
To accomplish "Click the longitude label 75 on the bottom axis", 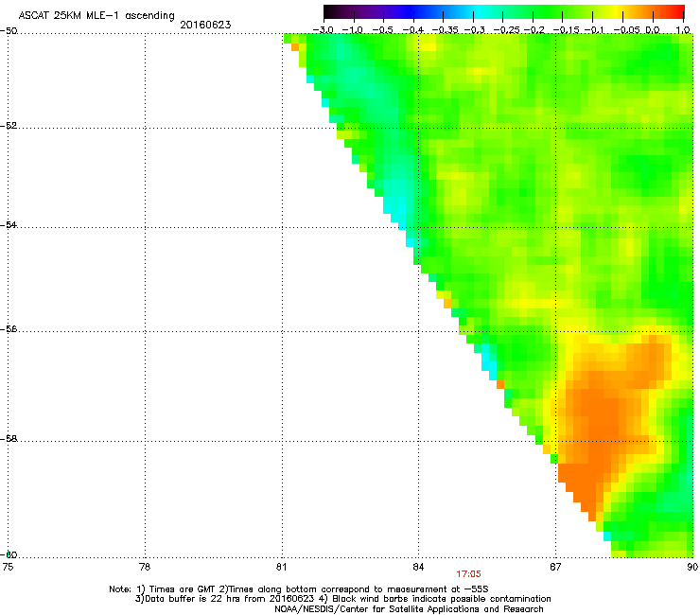I will pos(8,567).
